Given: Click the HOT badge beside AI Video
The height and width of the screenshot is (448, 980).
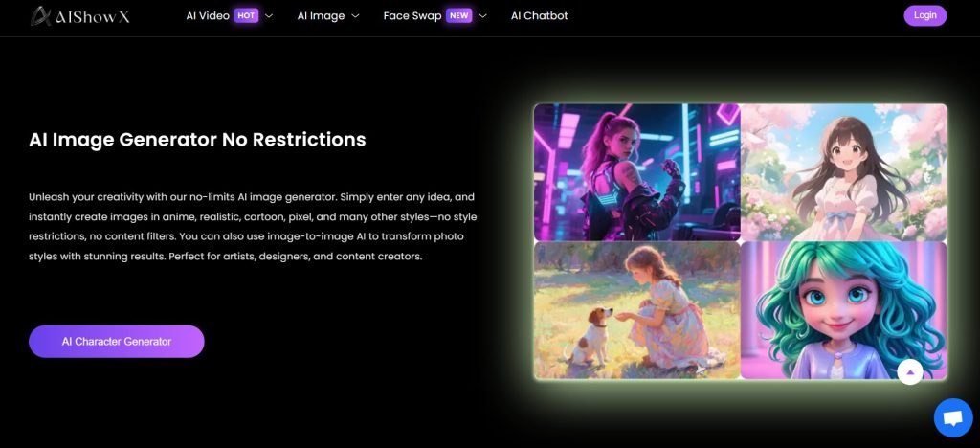Looking at the screenshot, I should click(246, 15).
